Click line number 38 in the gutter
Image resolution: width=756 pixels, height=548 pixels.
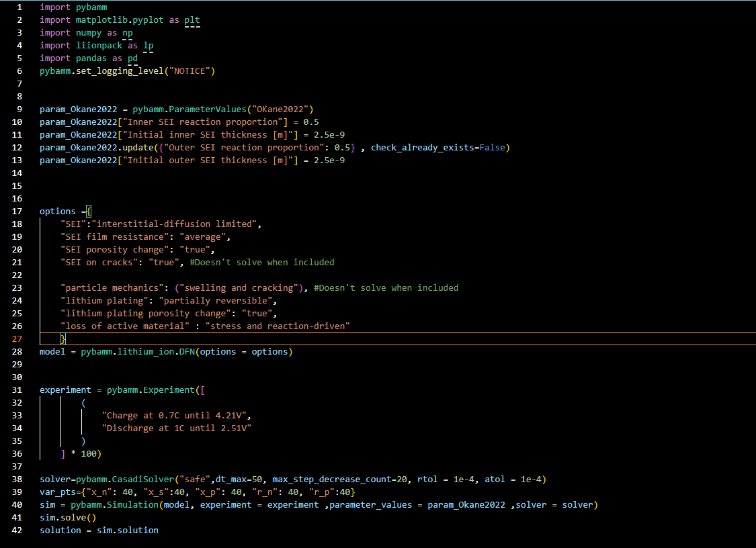pyautogui.click(x=17, y=479)
